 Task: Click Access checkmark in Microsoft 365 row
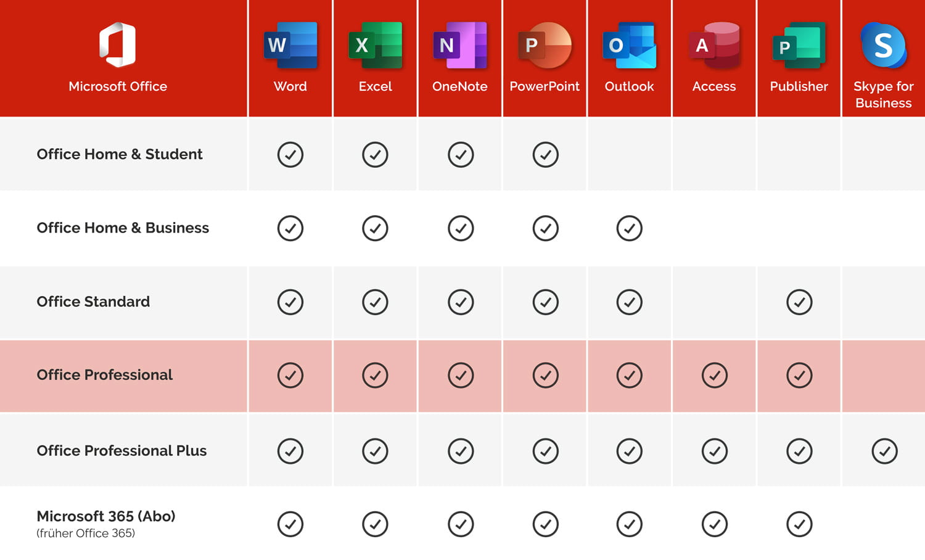pos(714,524)
